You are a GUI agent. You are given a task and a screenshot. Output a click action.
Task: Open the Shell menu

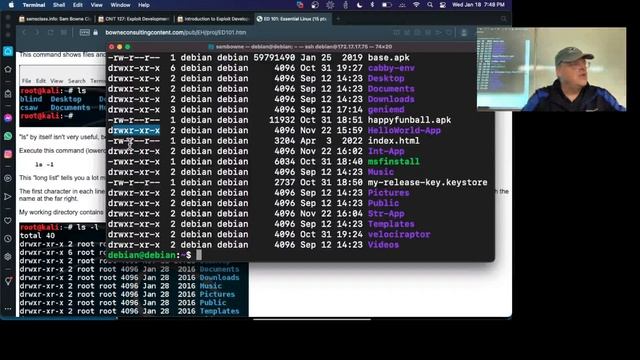click(59, 5)
